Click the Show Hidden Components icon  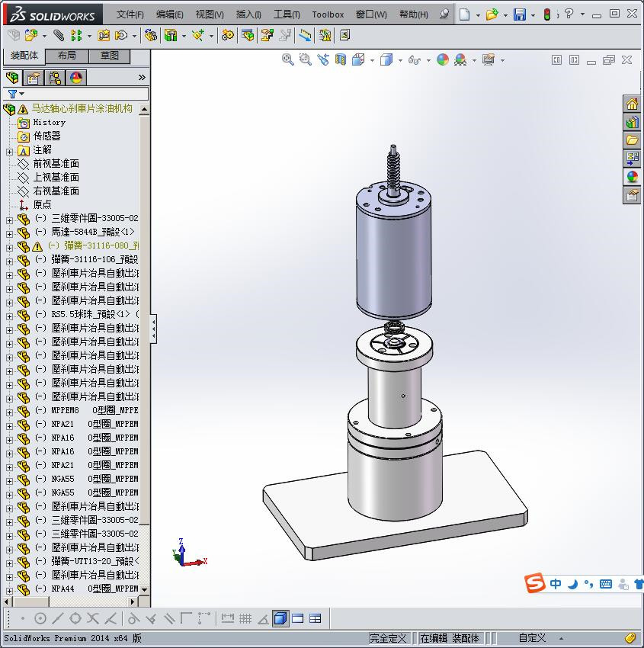[x=150, y=36]
